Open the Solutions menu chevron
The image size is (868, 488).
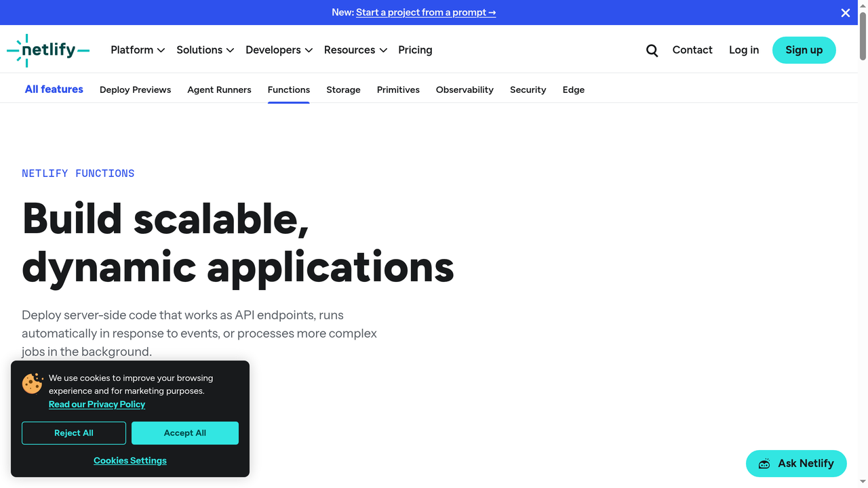point(231,50)
